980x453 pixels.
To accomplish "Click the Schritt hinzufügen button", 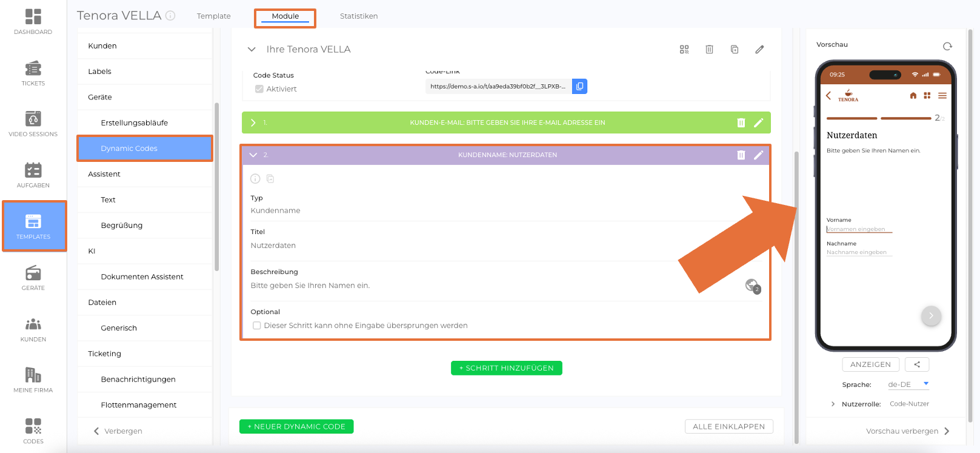I will pos(506,368).
